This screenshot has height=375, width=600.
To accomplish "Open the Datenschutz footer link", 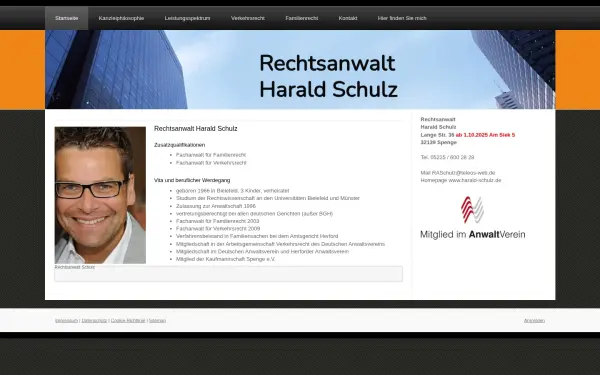I will click(94, 320).
